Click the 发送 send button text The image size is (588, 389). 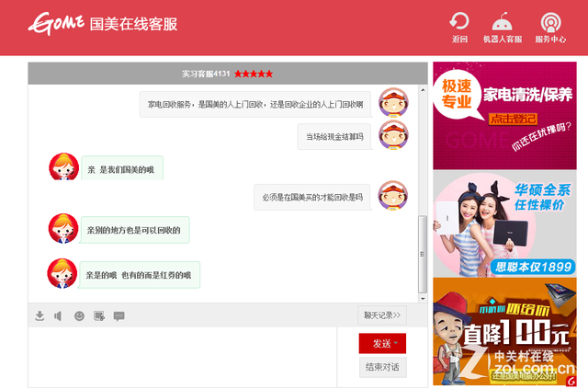coord(381,343)
